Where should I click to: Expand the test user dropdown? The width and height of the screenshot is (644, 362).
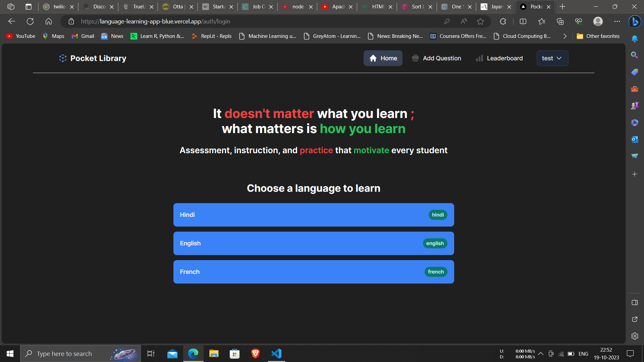click(552, 58)
